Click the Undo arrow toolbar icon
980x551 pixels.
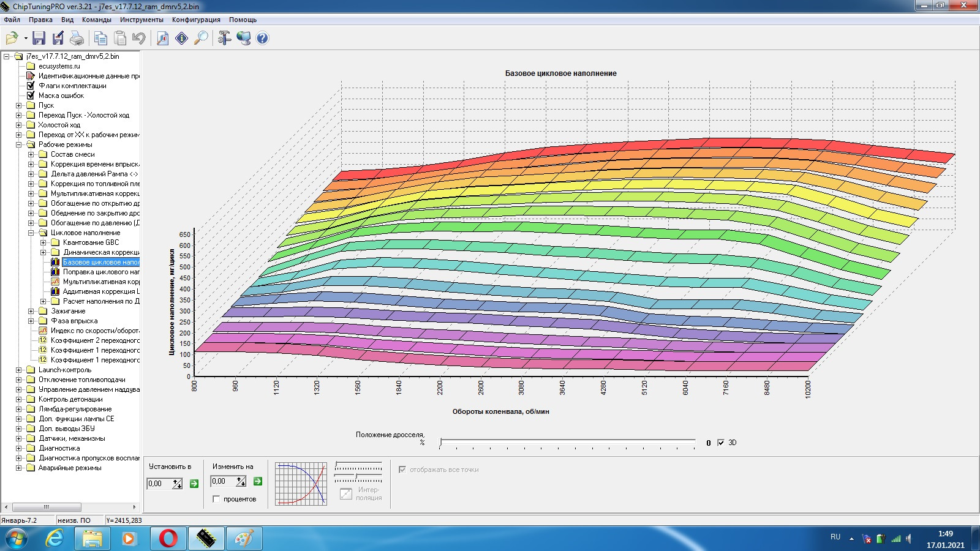coord(139,39)
